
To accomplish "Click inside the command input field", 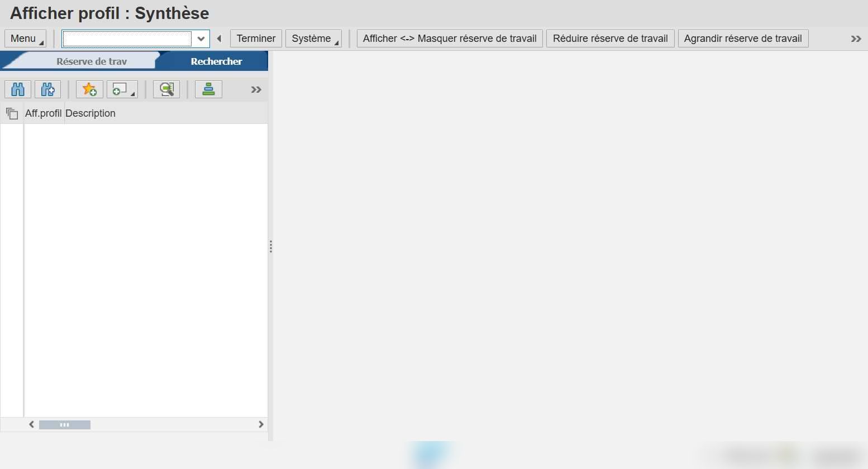I will pos(127,39).
